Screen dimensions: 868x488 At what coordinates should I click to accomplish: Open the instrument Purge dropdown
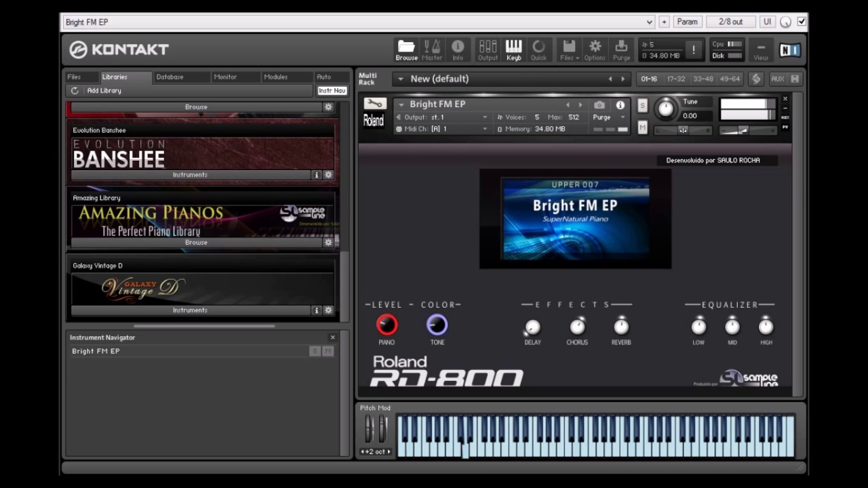(x=608, y=117)
